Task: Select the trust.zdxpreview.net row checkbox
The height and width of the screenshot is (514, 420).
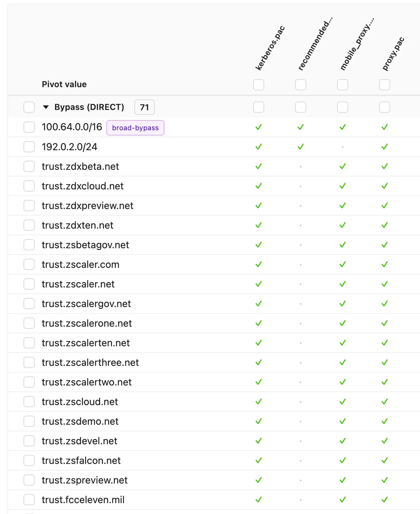Action: (29, 206)
